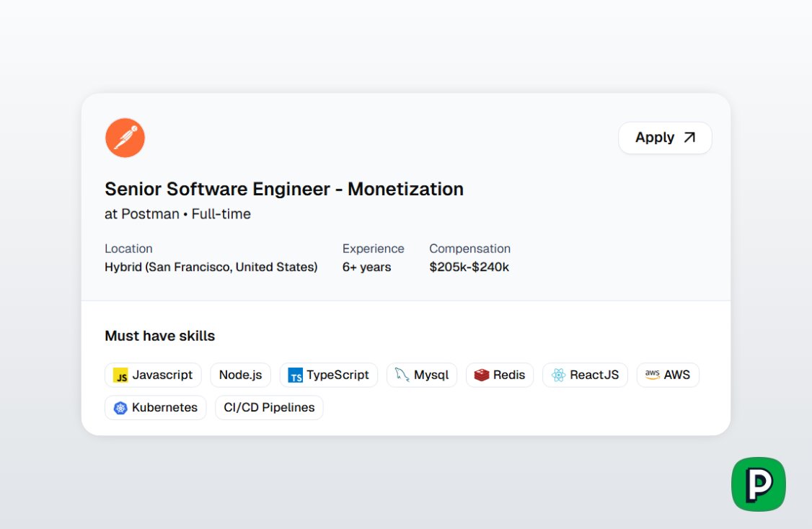Click the Compensation label
The height and width of the screenshot is (529, 812).
click(469, 249)
